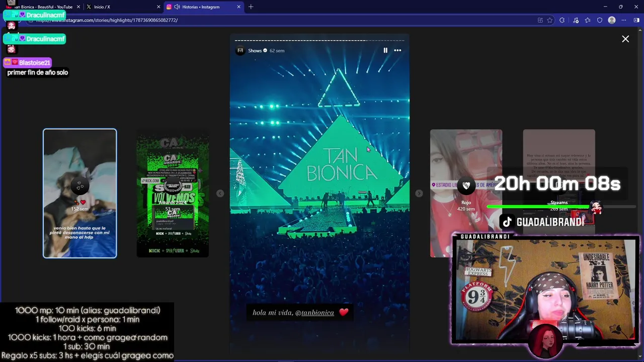Open the apps icon in address bar
Viewport: 644px width, 362px height.
[x=540, y=20]
